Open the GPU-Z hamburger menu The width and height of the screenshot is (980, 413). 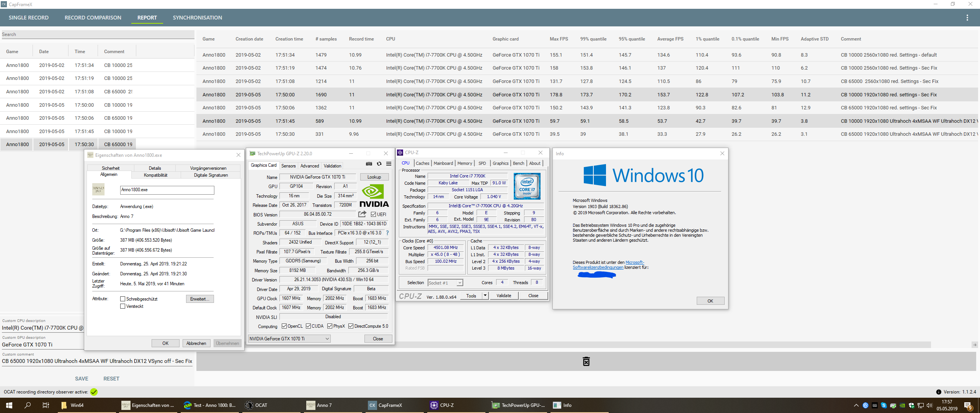[389, 164]
